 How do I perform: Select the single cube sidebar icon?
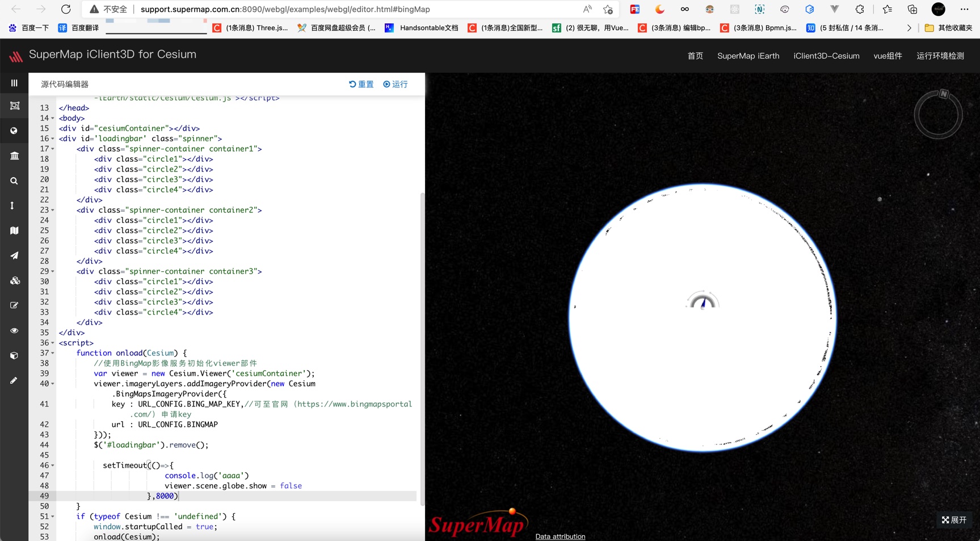(14, 355)
